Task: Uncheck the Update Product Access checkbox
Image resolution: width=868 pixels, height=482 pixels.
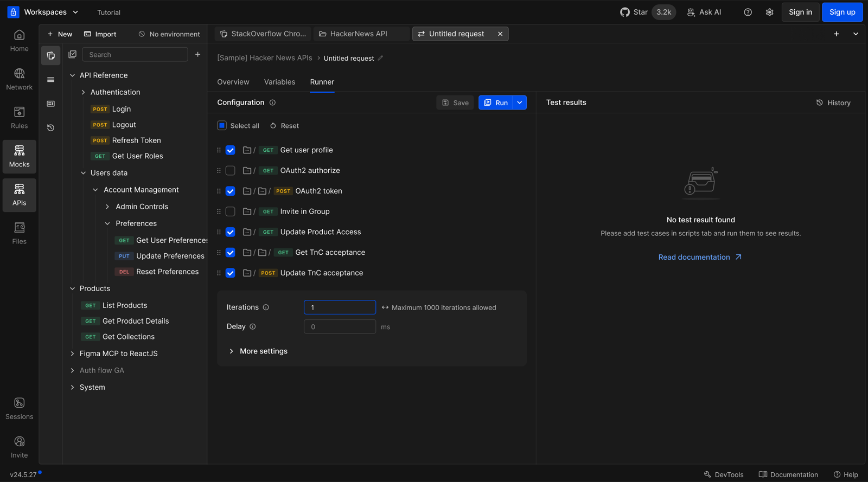Action: (x=231, y=232)
